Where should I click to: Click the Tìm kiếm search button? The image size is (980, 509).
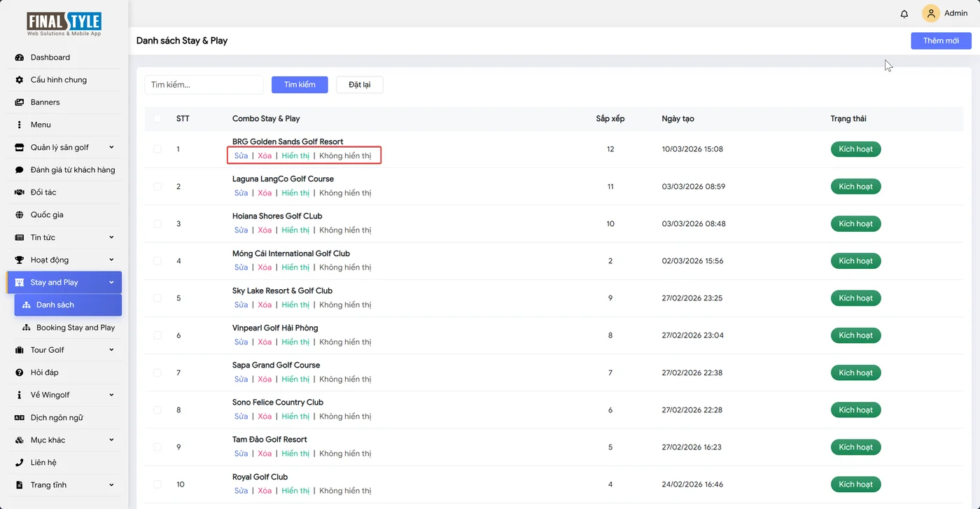coord(300,85)
